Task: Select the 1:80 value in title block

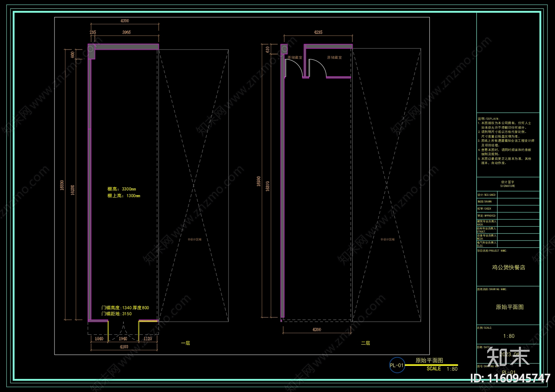Action: tap(509, 336)
